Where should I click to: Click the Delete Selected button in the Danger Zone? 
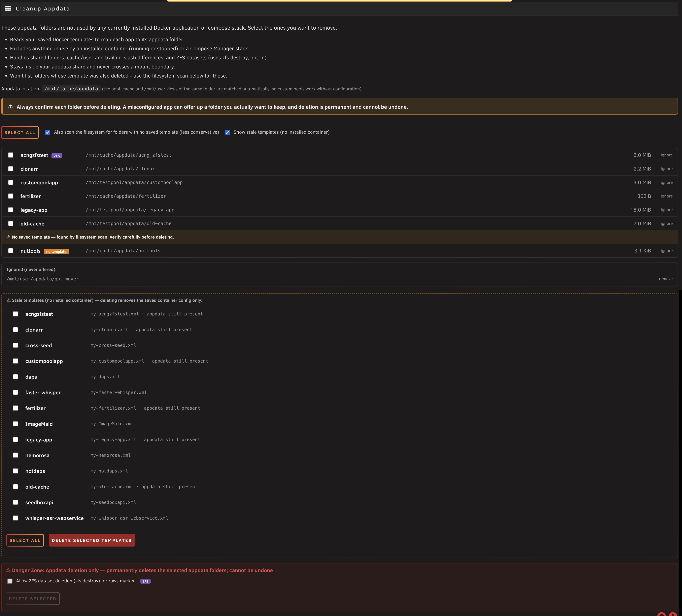32,599
